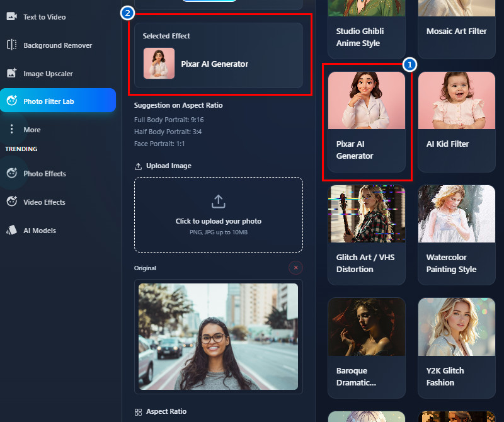Choose the AI Kid Filter card
Image resolution: width=504 pixels, height=422 pixels.
456,121
